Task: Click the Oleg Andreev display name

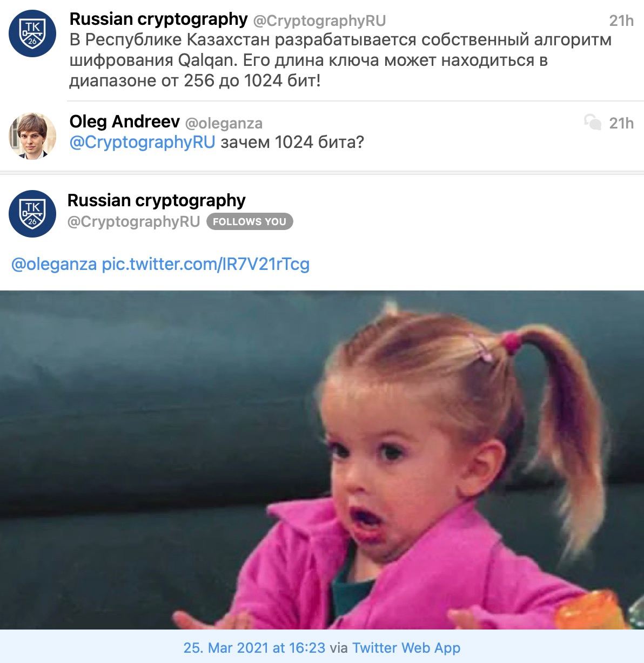Action: pyautogui.click(x=125, y=121)
